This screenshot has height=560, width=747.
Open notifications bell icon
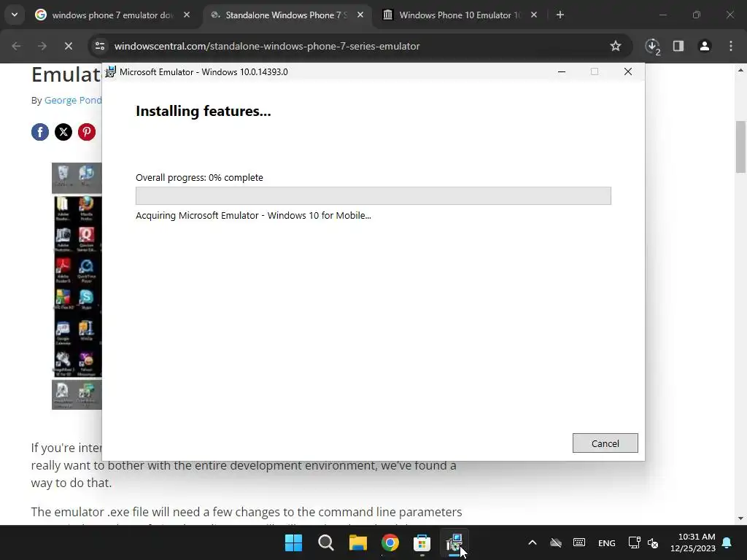pyautogui.click(x=727, y=542)
